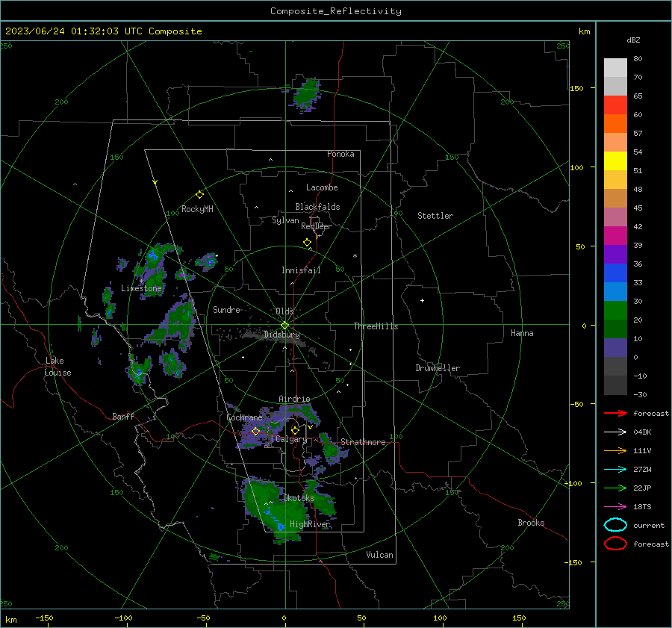The image size is (672, 628).
Task: Choose the yellow 54-51 dBZ swatch
Action: coord(615,161)
